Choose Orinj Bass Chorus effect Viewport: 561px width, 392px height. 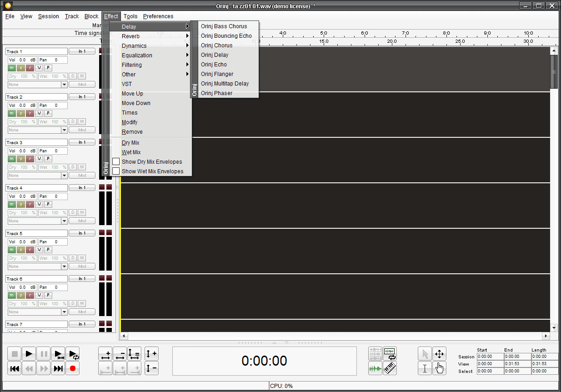pos(228,26)
